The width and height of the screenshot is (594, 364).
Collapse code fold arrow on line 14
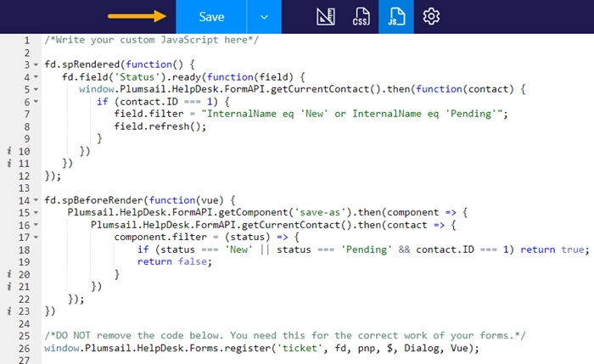(36, 200)
